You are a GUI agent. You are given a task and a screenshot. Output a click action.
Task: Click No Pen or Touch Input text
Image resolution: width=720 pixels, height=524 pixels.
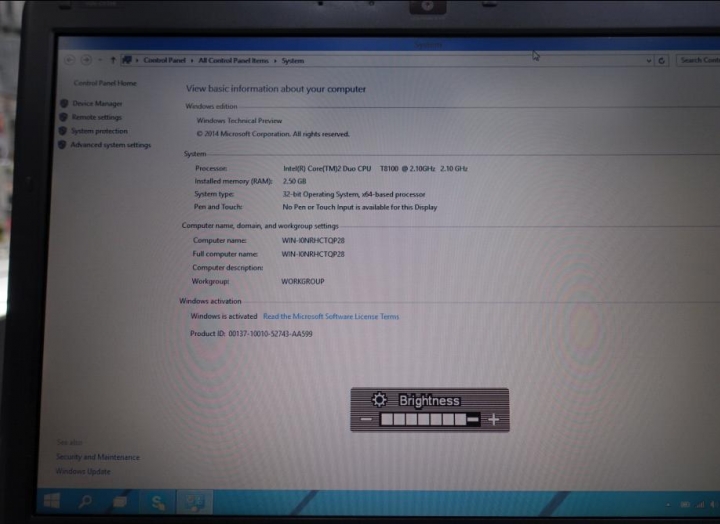(x=360, y=207)
